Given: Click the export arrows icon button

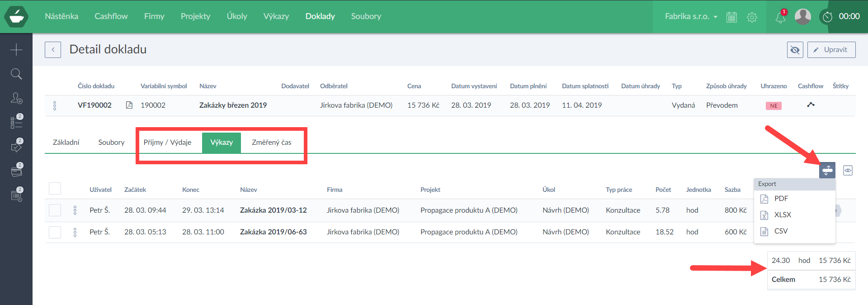Looking at the screenshot, I should (827, 170).
